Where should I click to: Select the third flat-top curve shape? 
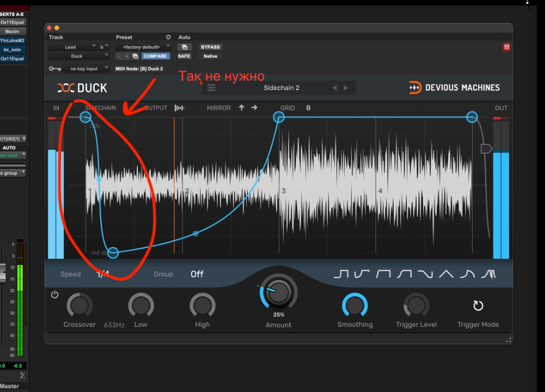383,274
